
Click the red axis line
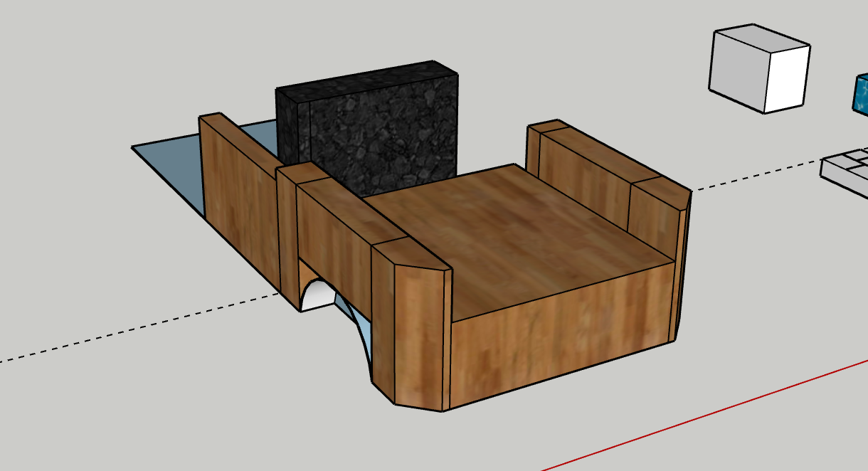click(704, 416)
